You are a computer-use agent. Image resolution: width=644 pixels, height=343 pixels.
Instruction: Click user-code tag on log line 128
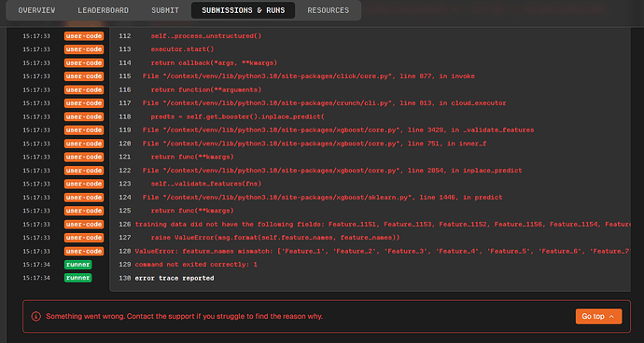tap(84, 251)
